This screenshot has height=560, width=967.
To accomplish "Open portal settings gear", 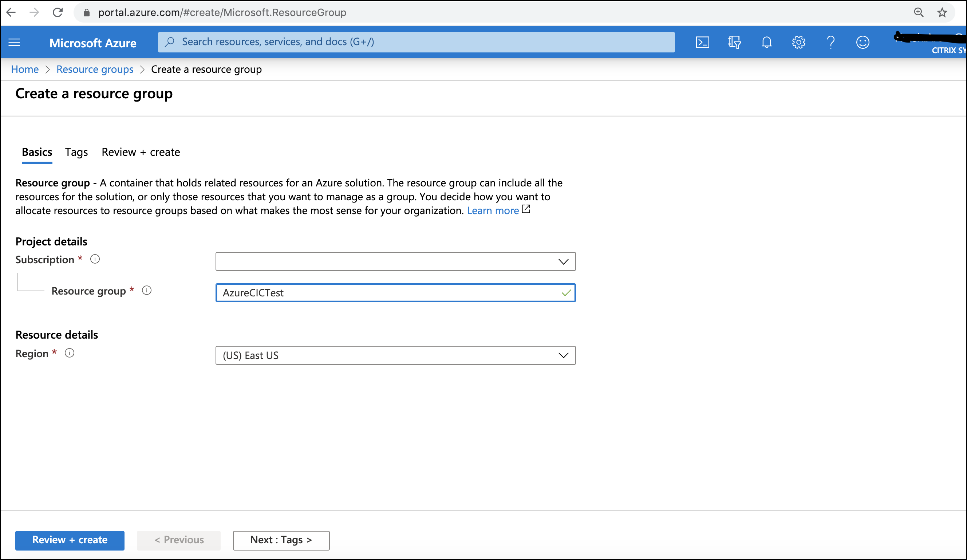I will pyautogui.click(x=798, y=42).
